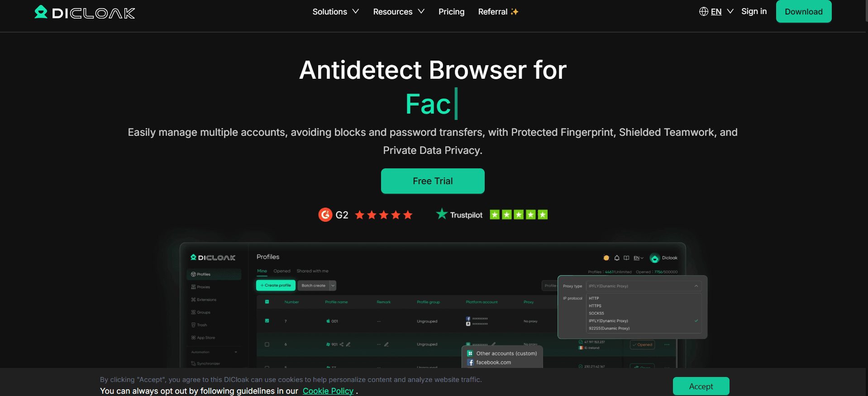This screenshot has height=396, width=868.
Task: Click the Groups sidebar item in the preview
Action: tap(200, 312)
